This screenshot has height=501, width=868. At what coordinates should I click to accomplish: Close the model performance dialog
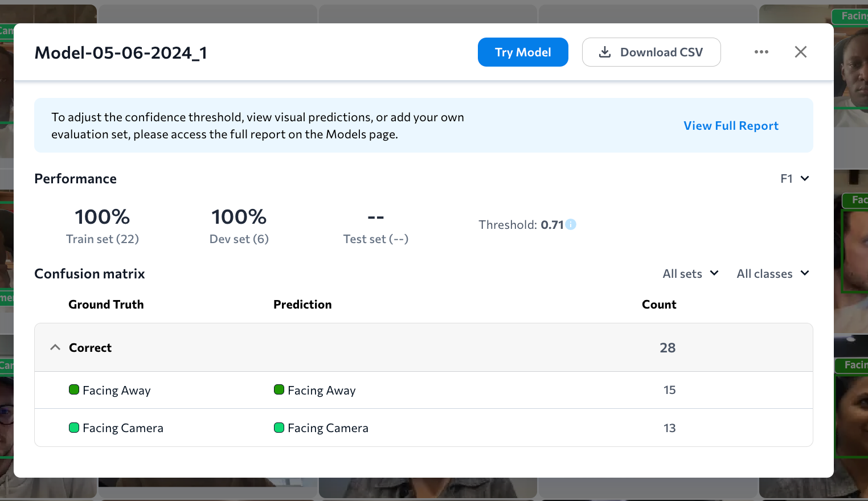(800, 52)
